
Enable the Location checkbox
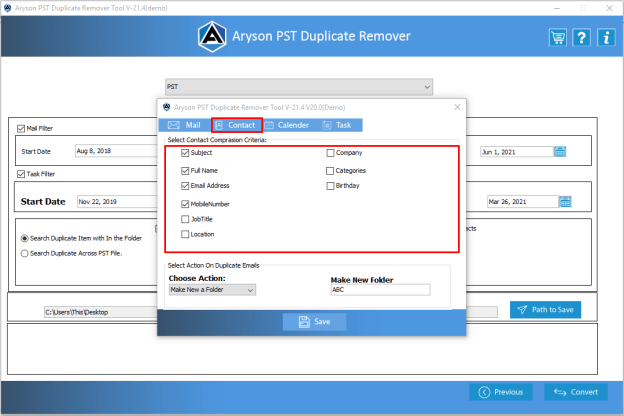[x=185, y=234]
